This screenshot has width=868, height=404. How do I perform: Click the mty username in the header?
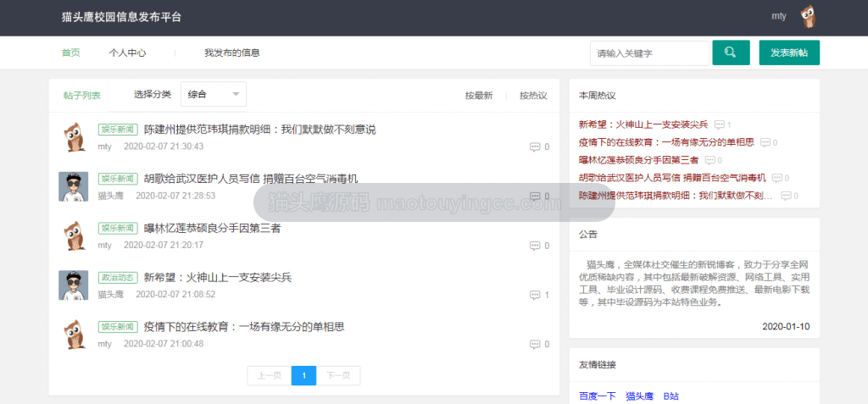pyautogui.click(x=779, y=16)
